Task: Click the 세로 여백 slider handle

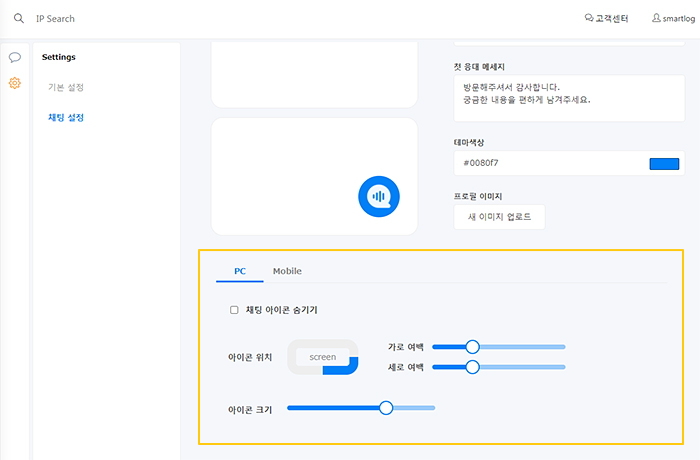Action: [x=472, y=367]
